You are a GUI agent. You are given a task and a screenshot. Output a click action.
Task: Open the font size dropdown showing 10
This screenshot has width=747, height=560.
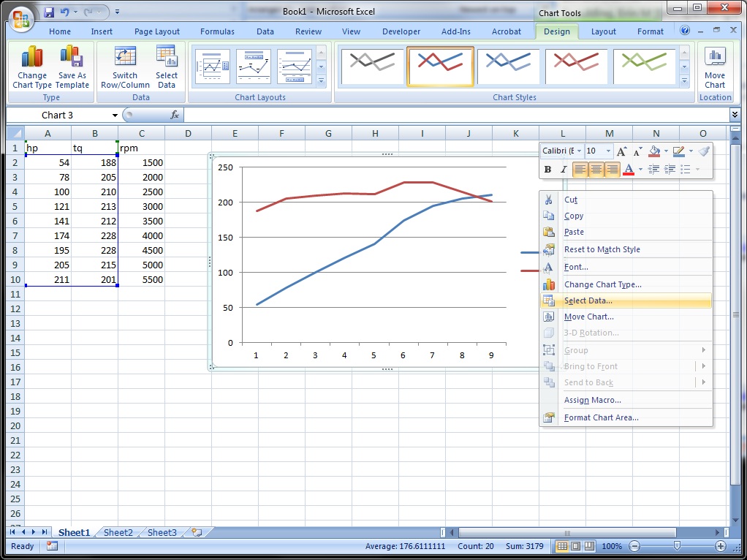(x=608, y=151)
